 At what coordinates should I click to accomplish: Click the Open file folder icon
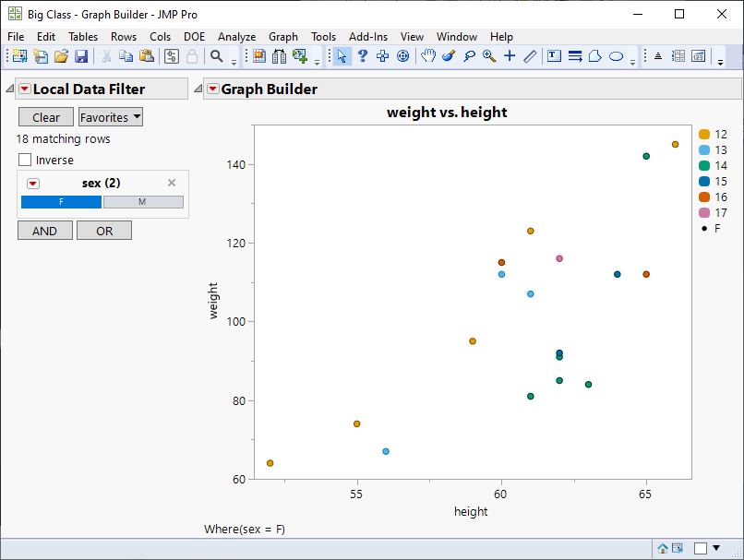[61, 56]
